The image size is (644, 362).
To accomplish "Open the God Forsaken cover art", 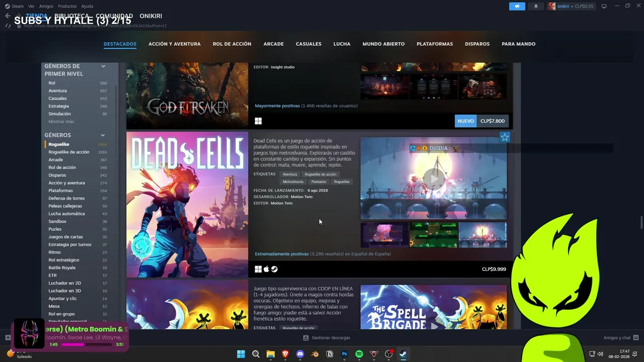I will (x=187, y=96).
